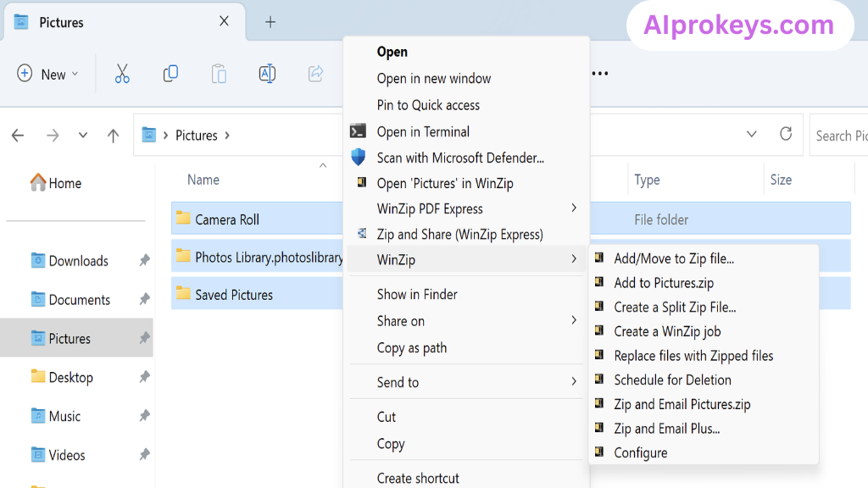Viewport: 868px width, 488px height.
Task: Open Videos in the sidebar
Action: (58, 455)
